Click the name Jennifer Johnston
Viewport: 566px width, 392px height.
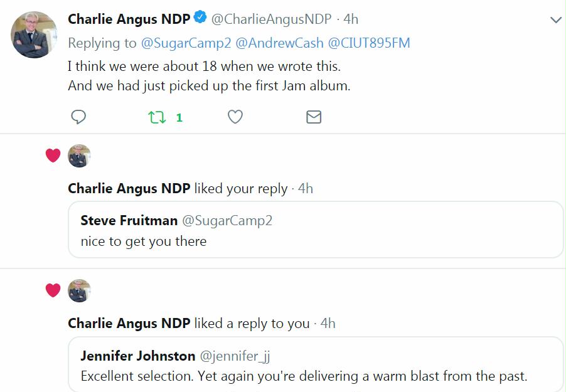click(138, 356)
